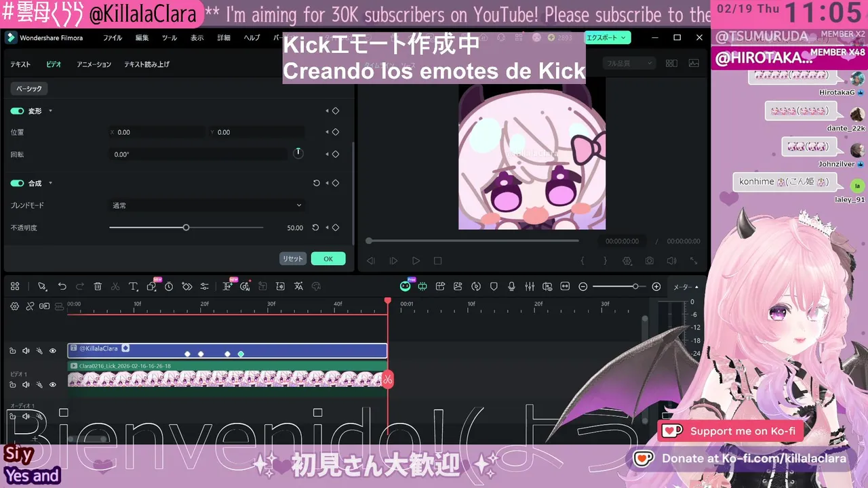The width and height of the screenshot is (868, 488).
Task: Open the translate tool icon in toolbar
Action: (x=298, y=287)
